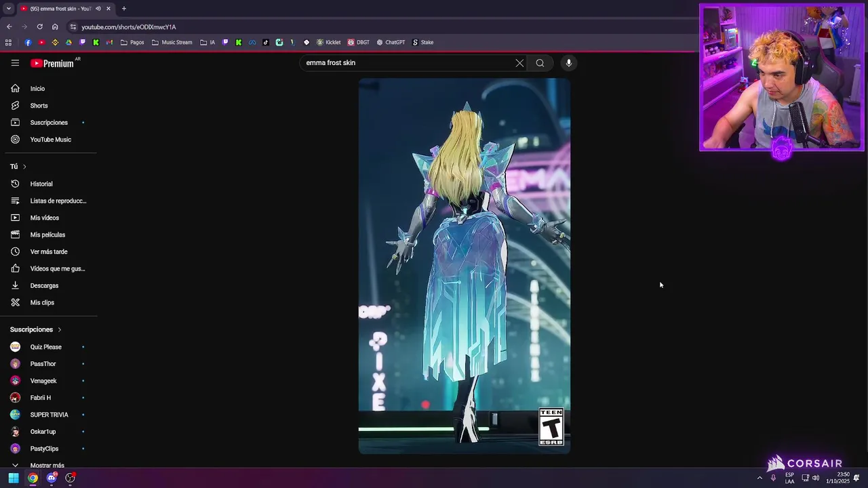Open the Stake bookmark

click(422, 42)
